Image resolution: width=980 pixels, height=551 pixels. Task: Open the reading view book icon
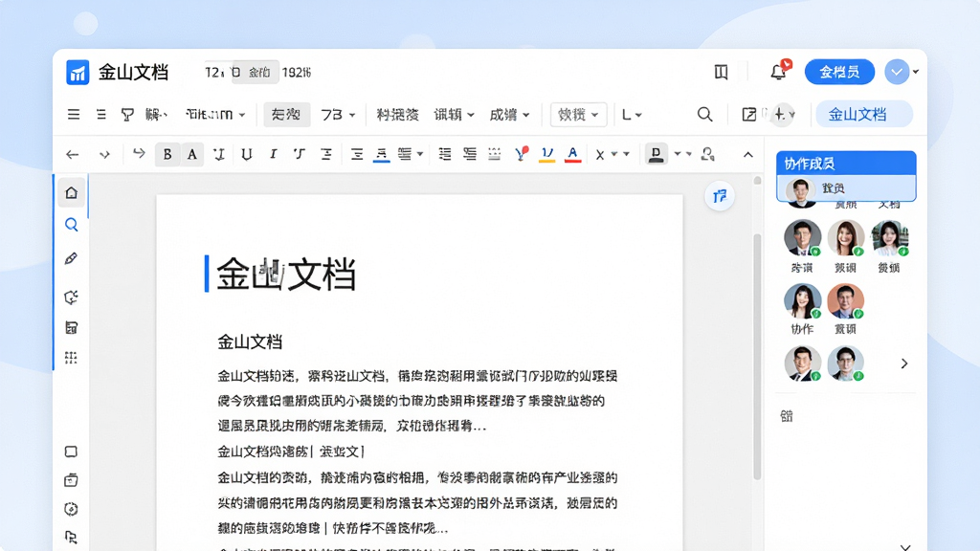tap(721, 73)
